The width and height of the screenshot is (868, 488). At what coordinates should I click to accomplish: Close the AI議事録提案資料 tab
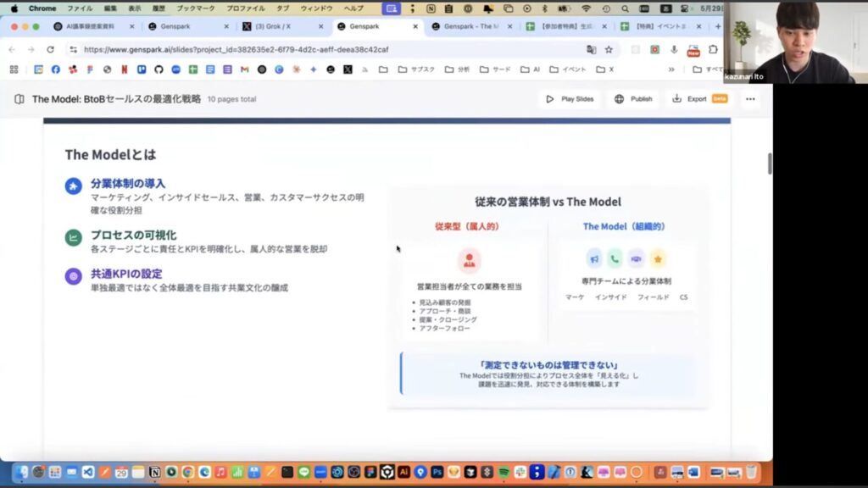coord(132,26)
